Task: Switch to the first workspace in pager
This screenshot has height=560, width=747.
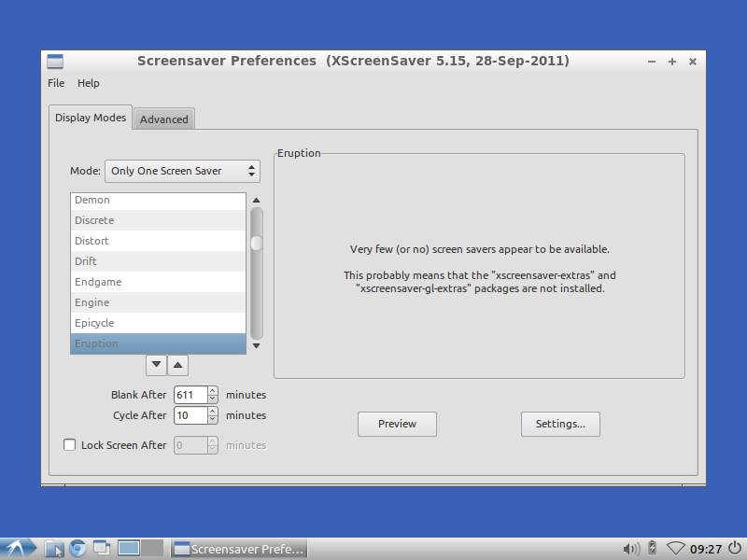Action: pos(129,548)
